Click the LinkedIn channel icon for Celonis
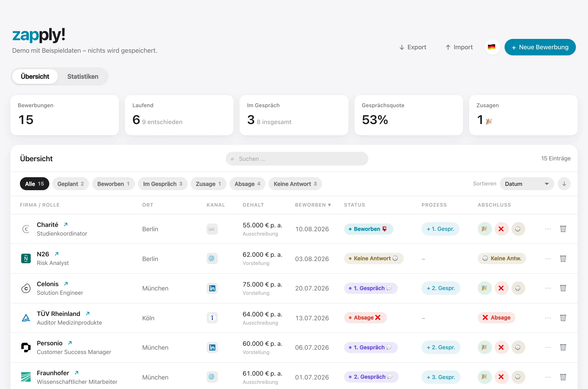 tap(212, 288)
